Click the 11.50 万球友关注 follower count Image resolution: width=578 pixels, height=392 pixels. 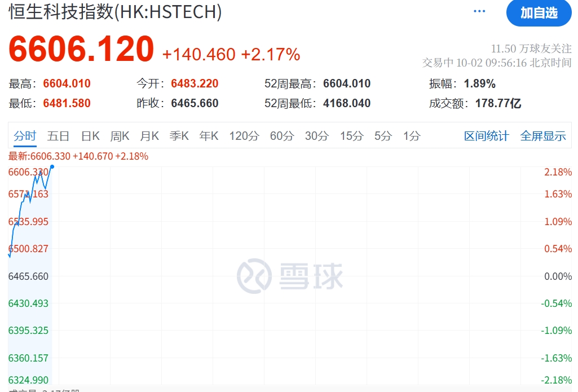531,49
